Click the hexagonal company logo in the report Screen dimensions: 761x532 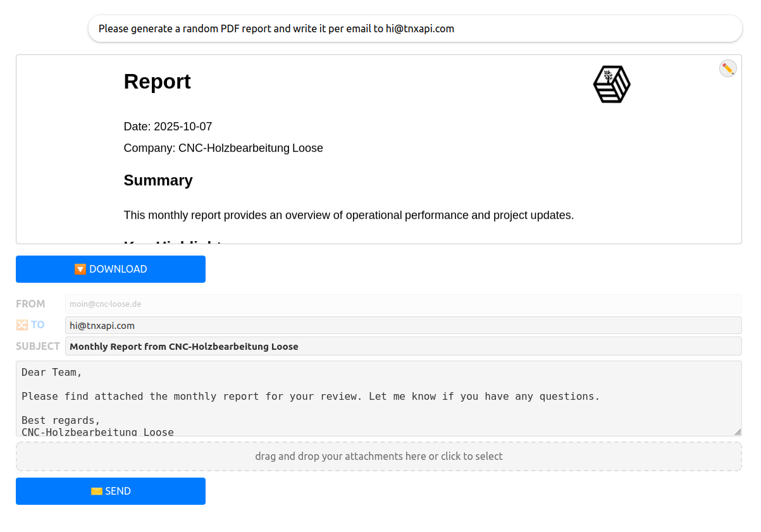612,84
